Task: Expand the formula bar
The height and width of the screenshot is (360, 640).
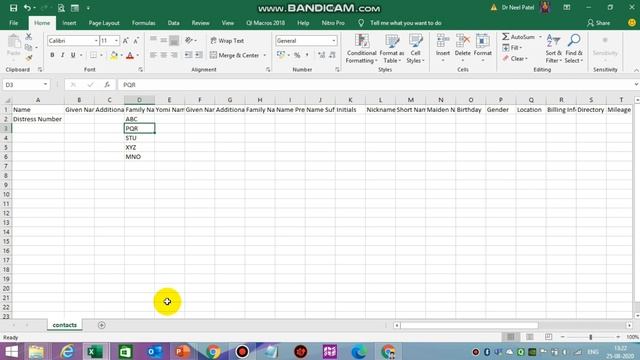Action: tap(636, 84)
